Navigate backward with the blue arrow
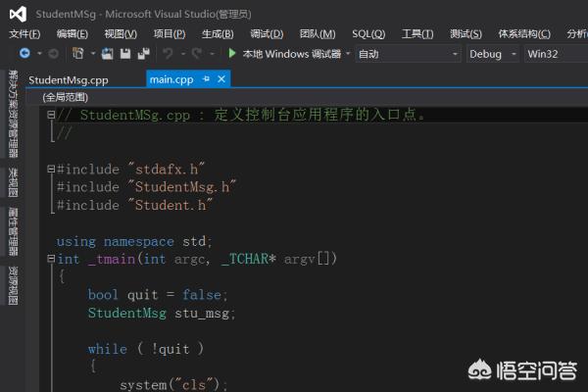 (x=24, y=54)
